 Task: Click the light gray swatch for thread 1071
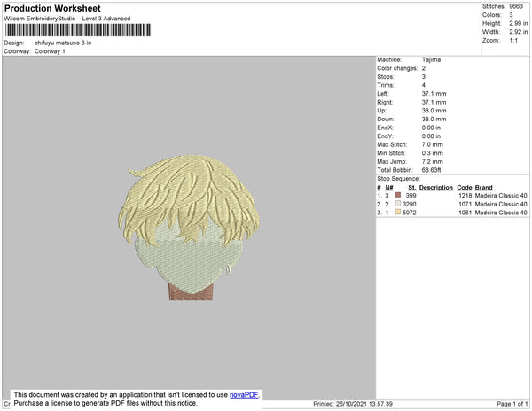[398, 204]
